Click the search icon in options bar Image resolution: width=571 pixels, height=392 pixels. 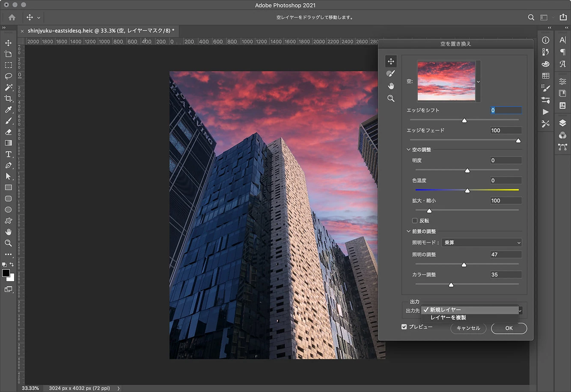click(531, 18)
